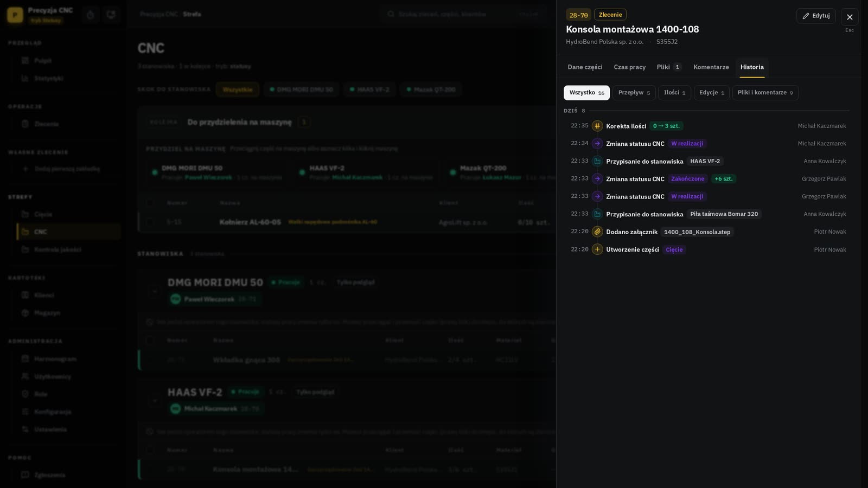
Task: Click Anna Kowalczyk on HAAS VF-2 row
Action: coord(825,161)
